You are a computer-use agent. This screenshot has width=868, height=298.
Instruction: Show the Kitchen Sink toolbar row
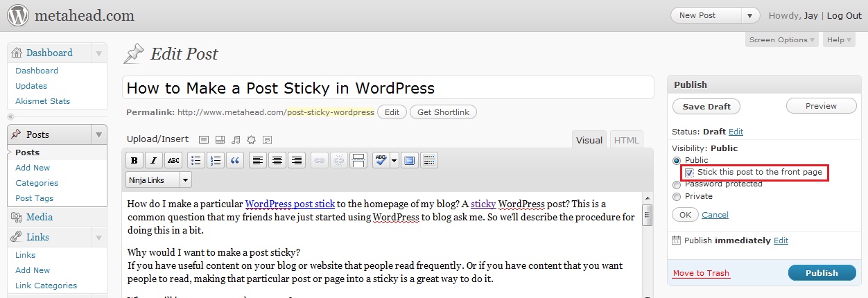tap(429, 160)
